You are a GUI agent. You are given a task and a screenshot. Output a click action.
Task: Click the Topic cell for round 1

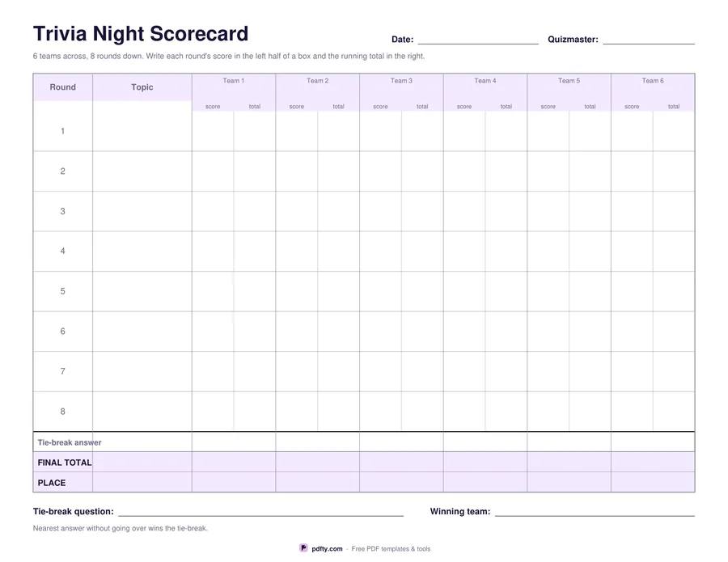click(x=142, y=126)
